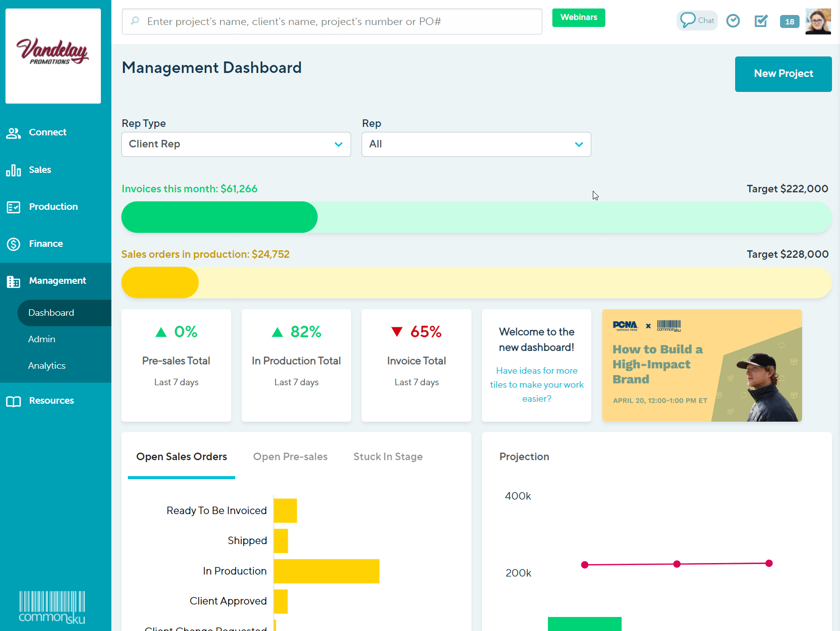Expand the Rep Type dropdown
Image resolution: width=840 pixels, height=631 pixels.
tap(236, 144)
